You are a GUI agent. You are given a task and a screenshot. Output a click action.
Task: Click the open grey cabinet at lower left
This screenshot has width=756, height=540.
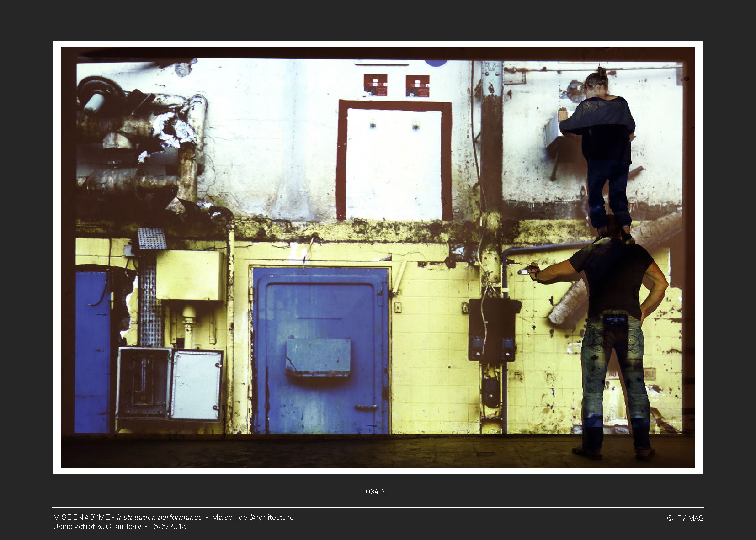click(x=170, y=384)
